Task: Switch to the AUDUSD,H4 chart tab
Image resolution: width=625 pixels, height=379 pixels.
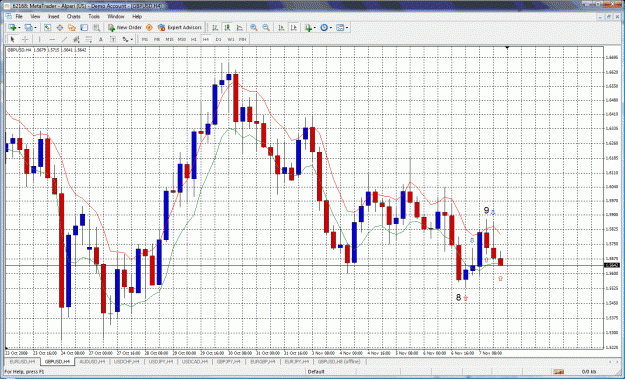Action: [x=93, y=362]
